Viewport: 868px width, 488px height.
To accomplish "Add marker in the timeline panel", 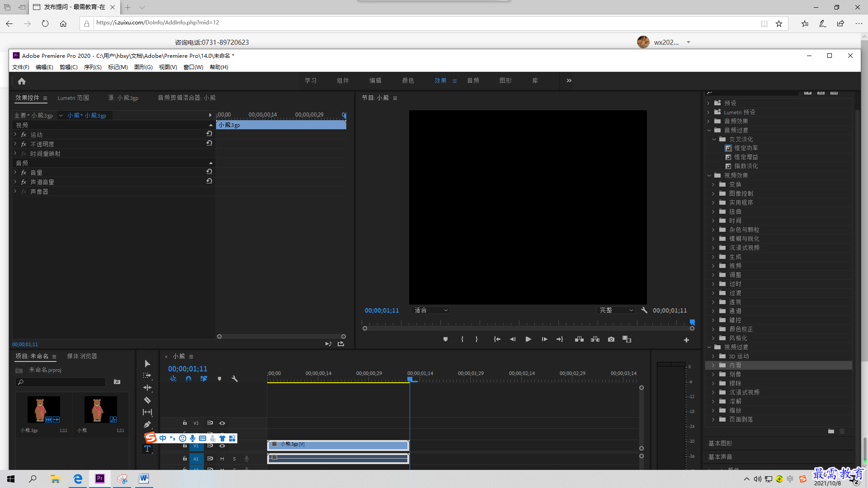I will point(219,379).
